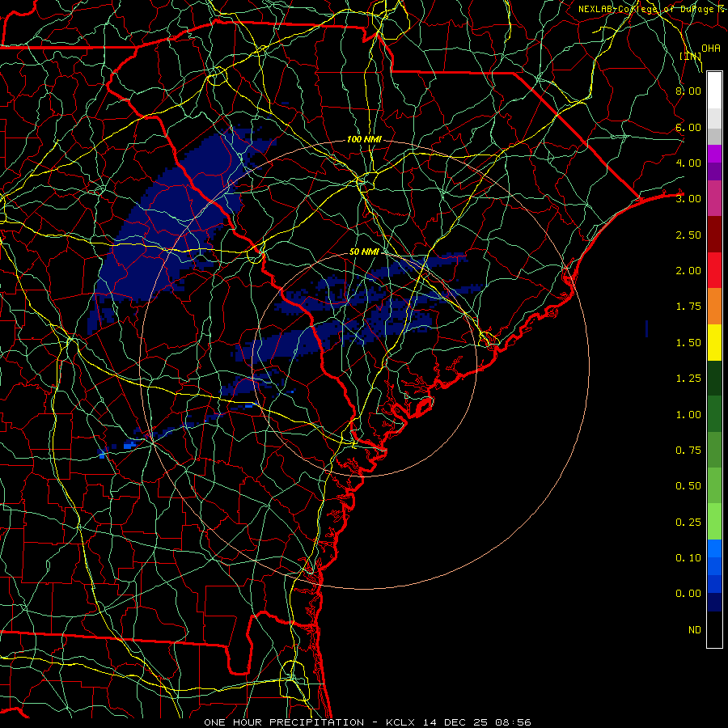The width and height of the screenshot is (728, 728).
Task: Click the 'ONE HOUR PRECIPITATION' caption text
Action: pyautogui.click(x=284, y=722)
